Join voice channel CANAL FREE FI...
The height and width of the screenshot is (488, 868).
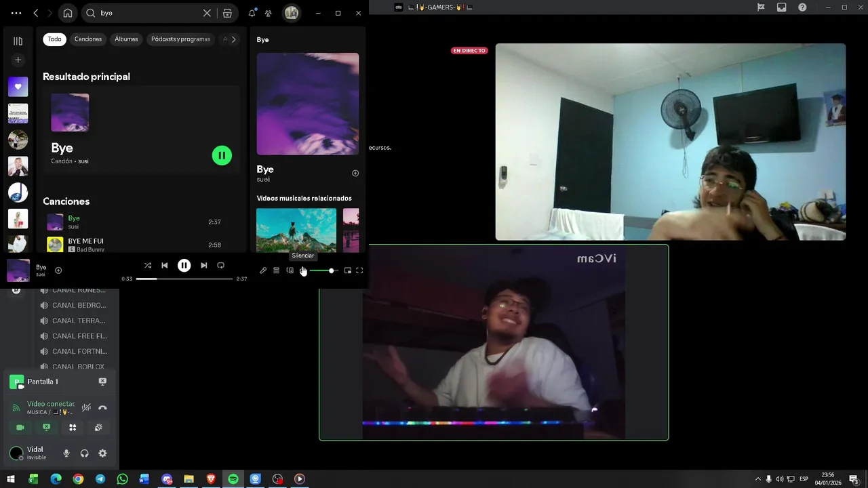click(x=73, y=336)
